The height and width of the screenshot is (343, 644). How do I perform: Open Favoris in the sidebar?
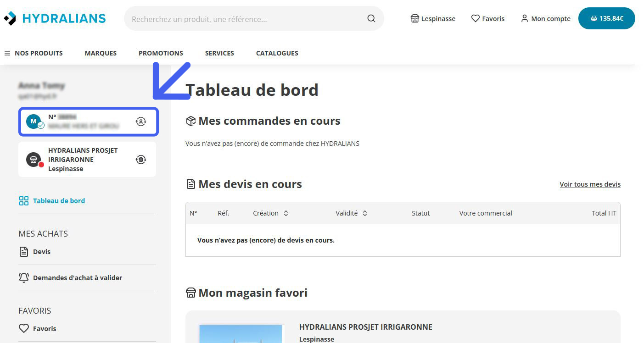[x=38, y=329]
